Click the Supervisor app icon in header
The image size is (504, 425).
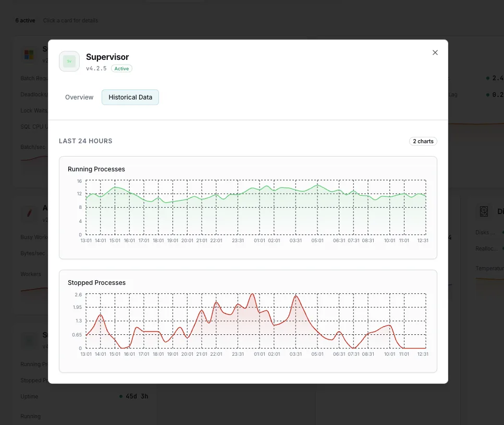coord(69,61)
